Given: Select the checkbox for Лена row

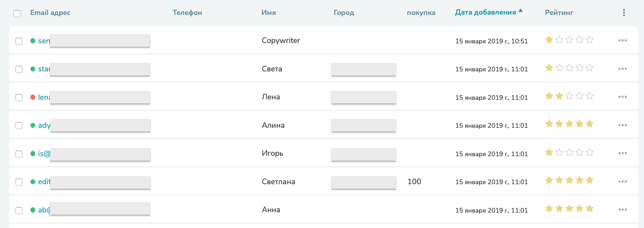Looking at the screenshot, I should [x=19, y=97].
